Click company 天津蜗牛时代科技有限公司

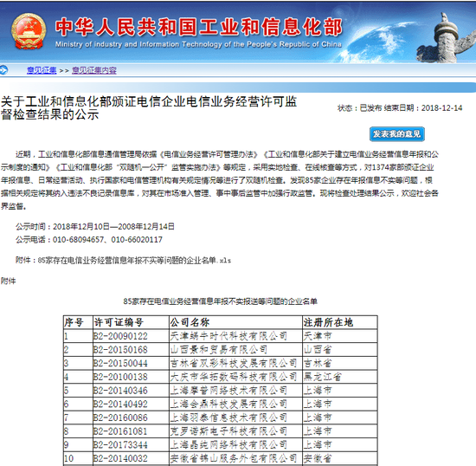[x=228, y=336]
